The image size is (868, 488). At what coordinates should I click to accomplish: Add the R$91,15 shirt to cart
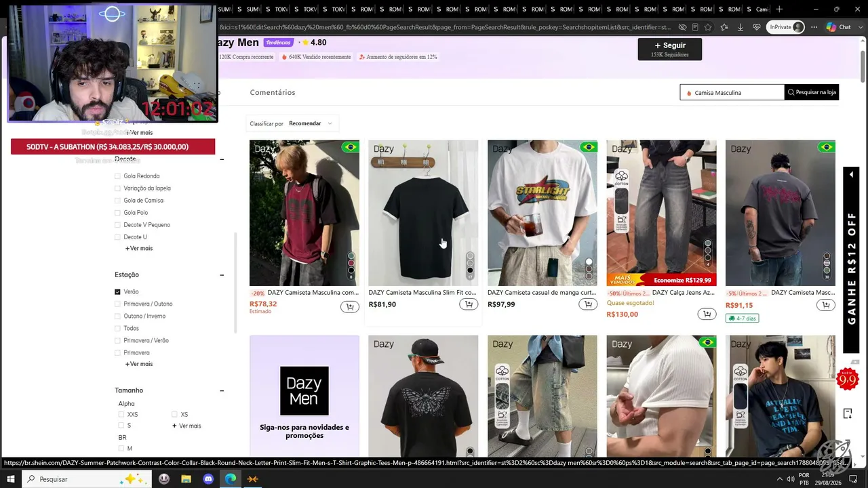coord(826,305)
